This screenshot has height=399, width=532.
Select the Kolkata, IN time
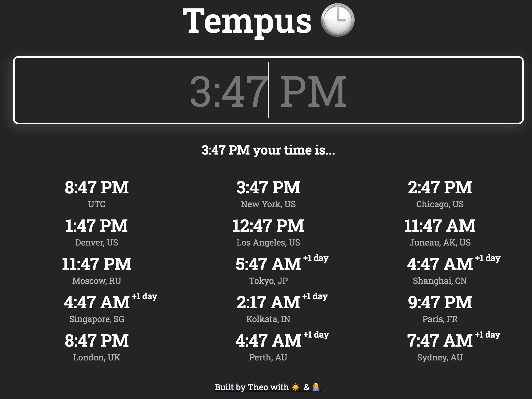[x=268, y=302]
